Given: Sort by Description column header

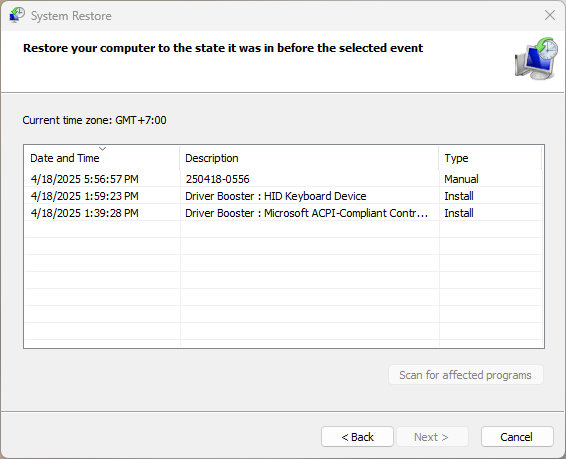Looking at the screenshot, I should coord(309,158).
